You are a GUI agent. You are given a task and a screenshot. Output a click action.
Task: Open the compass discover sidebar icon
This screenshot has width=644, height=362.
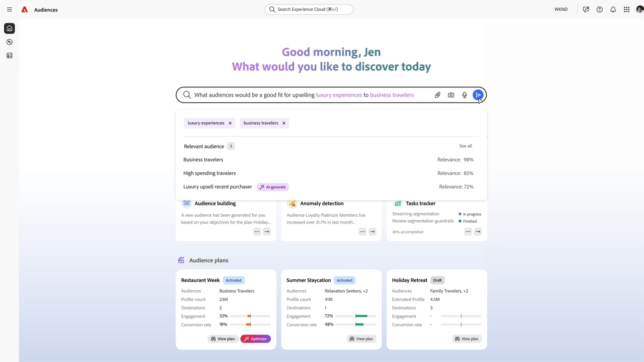pyautogui.click(x=9, y=42)
